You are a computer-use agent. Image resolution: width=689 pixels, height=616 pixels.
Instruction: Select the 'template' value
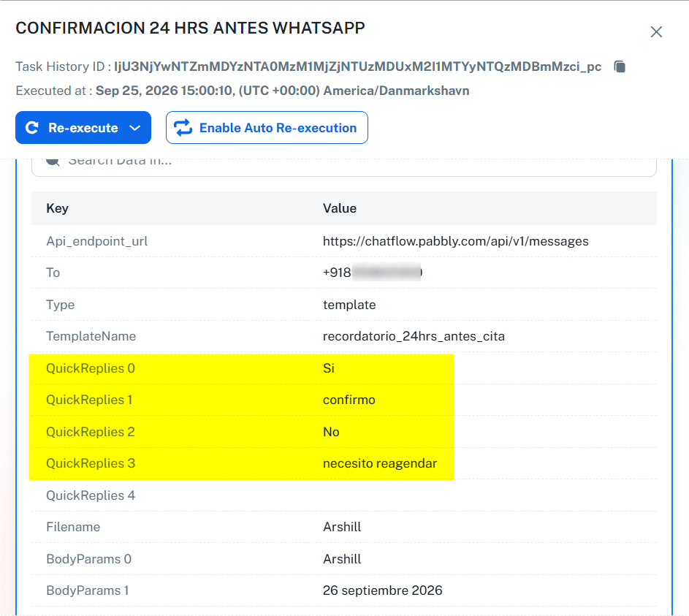pyautogui.click(x=349, y=305)
